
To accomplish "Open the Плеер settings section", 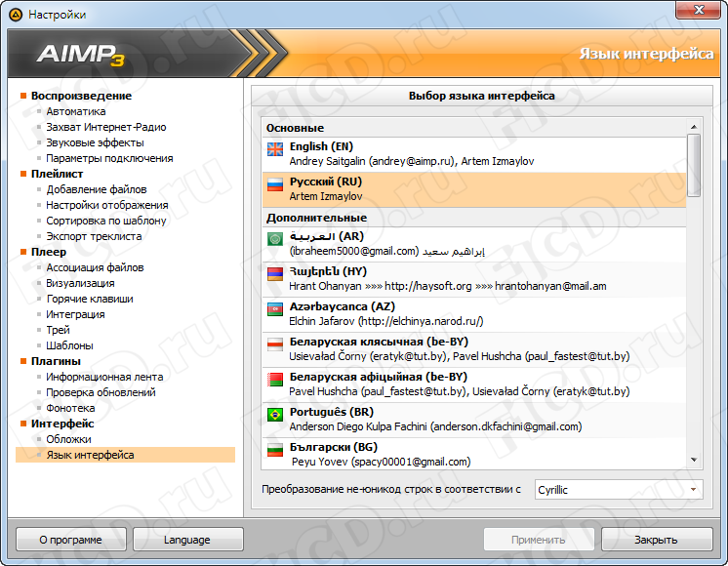I will point(49,252).
